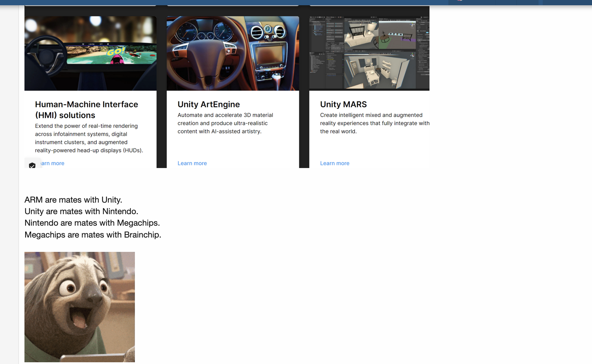Click the line 'Unity are mates with Nintendo.'
Screen dimensions: 592x364
(81, 211)
